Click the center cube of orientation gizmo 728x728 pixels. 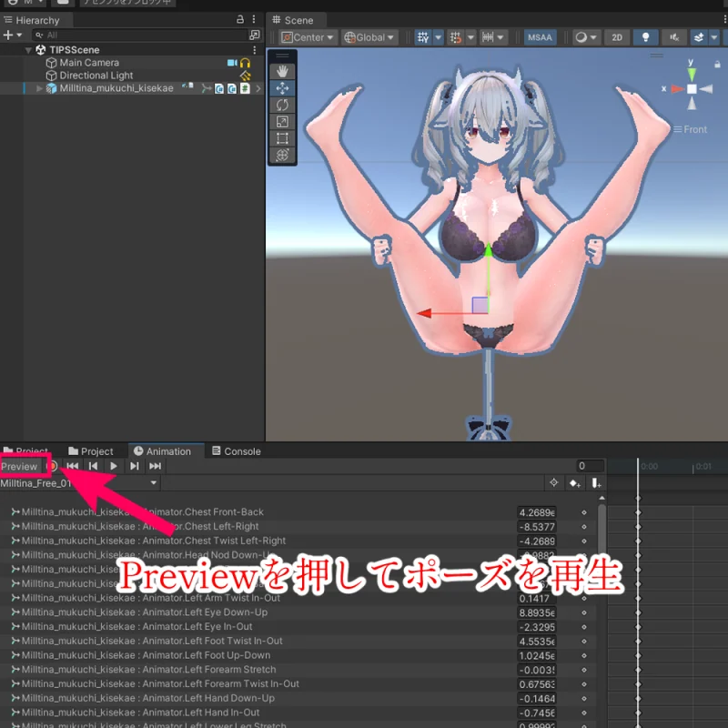[692, 88]
